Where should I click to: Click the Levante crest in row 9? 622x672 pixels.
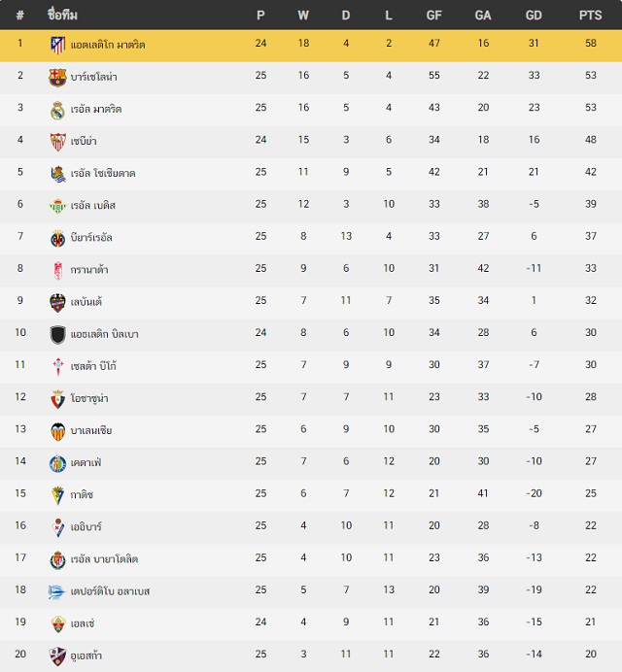[x=57, y=303]
